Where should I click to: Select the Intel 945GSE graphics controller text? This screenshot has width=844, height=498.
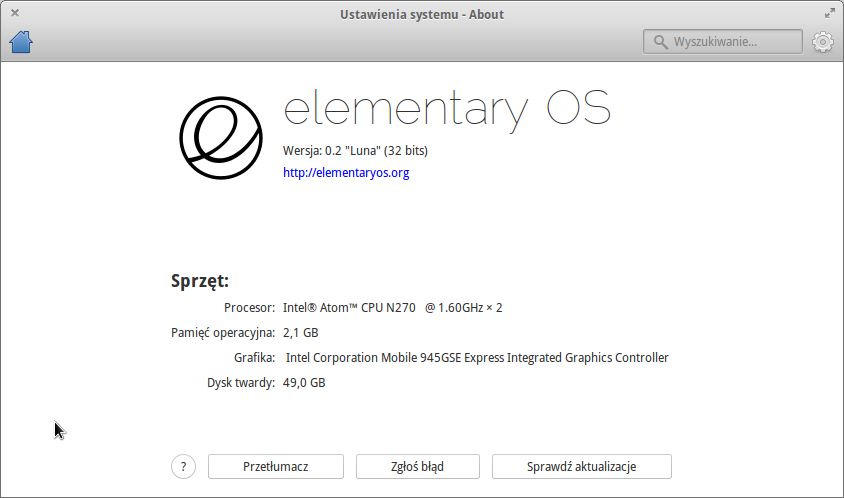coord(477,357)
